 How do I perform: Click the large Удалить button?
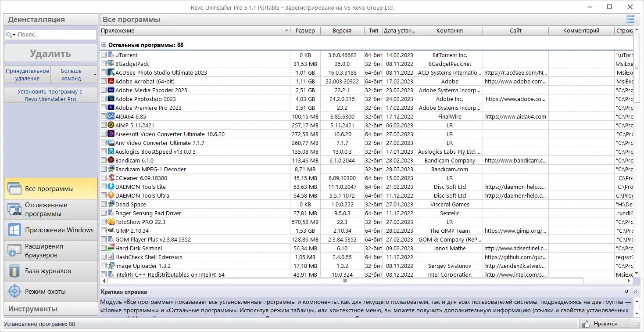click(x=50, y=54)
